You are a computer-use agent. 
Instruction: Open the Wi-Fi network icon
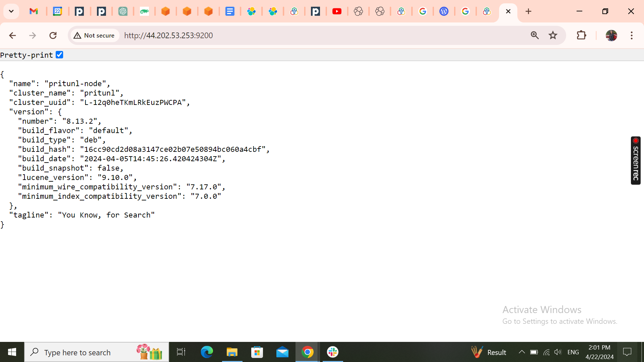point(546,352)
